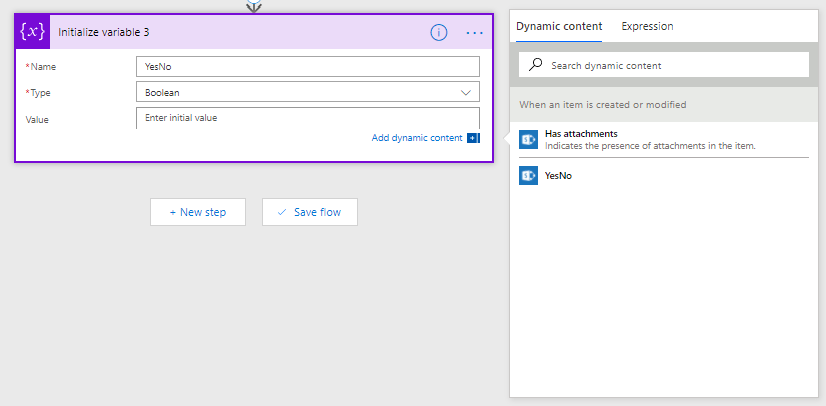Focus the Name field containing YesNo

(x=308, y=66)
